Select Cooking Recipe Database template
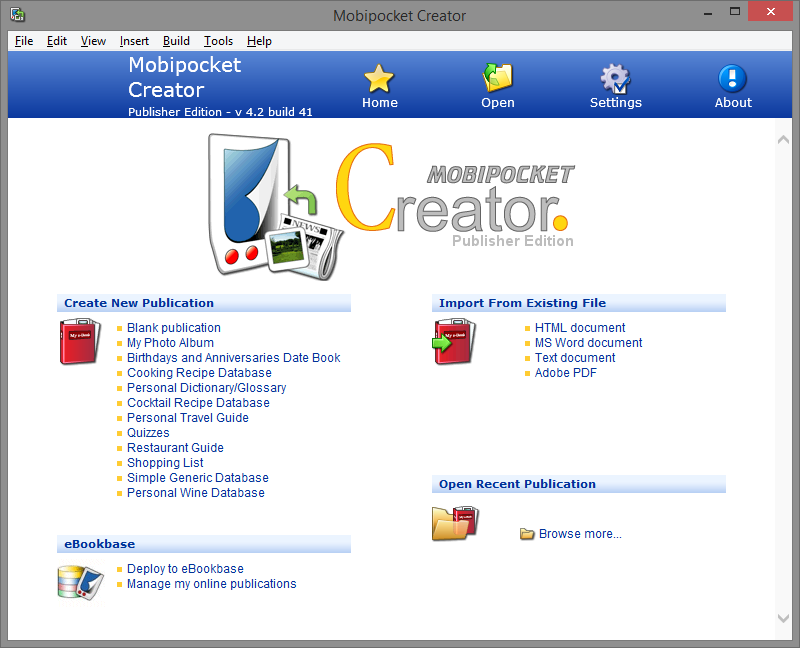 (x=199, y=373)
